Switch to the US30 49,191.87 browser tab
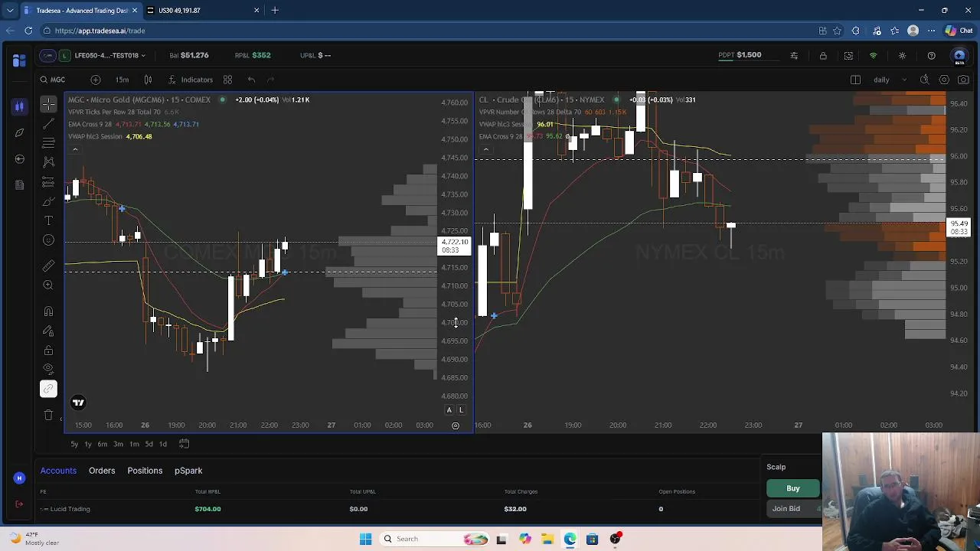 (204, 10)
